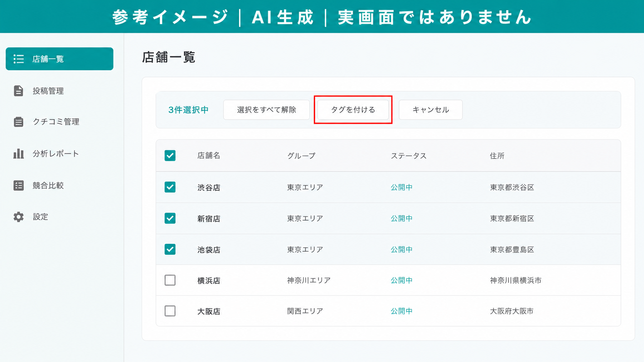Image resolution: width=644 pixels, height=362 pixels.
Task: Click 公開中 status in 渋谷店 row
Action: pyautogui.click(x=402, y=187)
